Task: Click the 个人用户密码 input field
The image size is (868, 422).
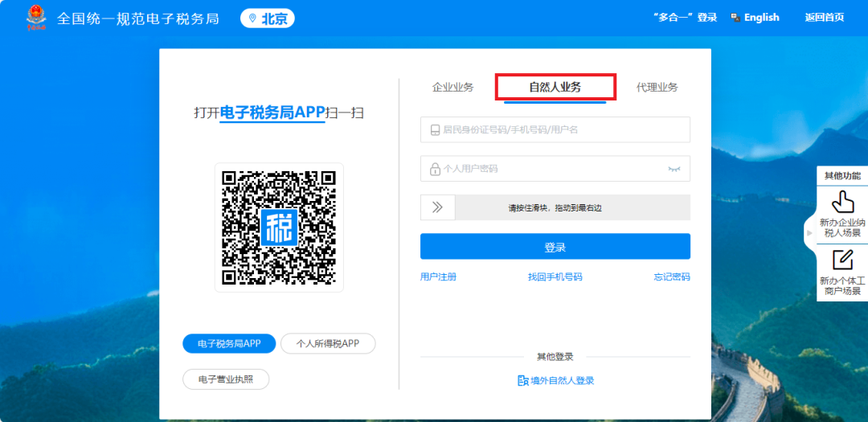Action: click(555, 168)
